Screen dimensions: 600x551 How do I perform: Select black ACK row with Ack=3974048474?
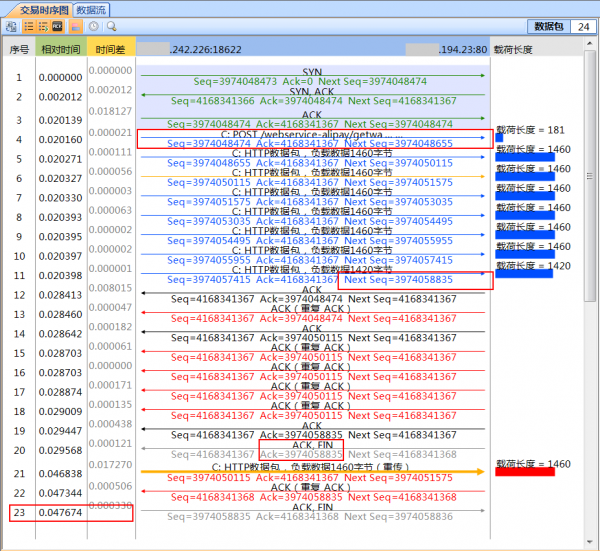pos(313,295)
